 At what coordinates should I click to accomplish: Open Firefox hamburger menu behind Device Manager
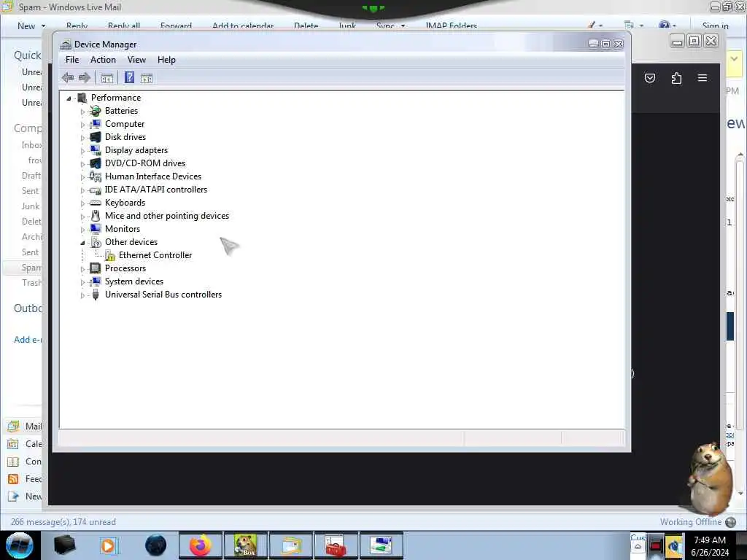click(703, 77)
